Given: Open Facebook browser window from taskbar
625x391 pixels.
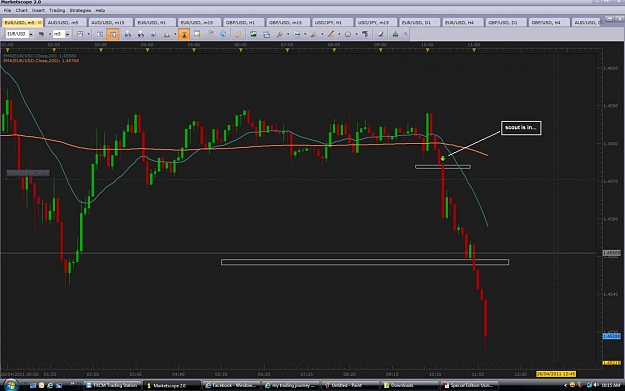Looking at the screenshot, I should (x=231, y=385).
